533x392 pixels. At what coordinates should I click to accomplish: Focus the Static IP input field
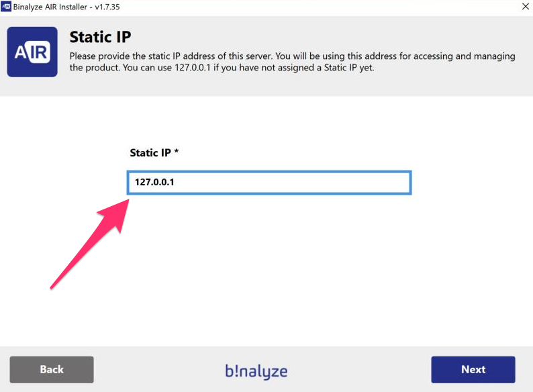(269, 183)
